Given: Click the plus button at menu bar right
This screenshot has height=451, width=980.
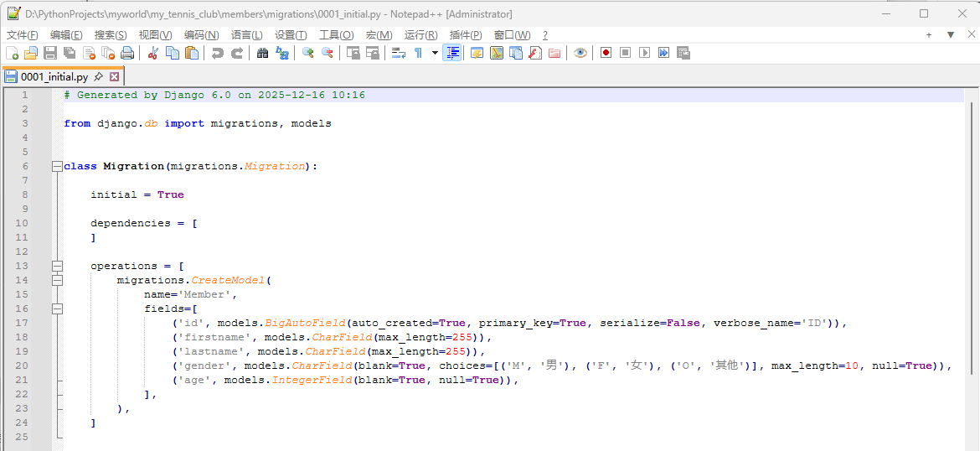Looking at the screenshot, I should (x=929, y=35).
